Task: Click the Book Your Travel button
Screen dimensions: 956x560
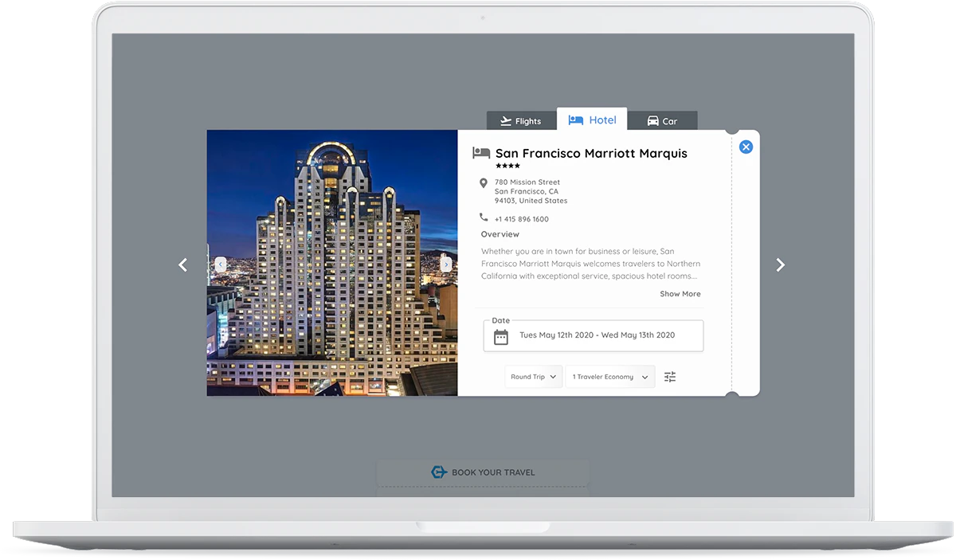Action: click(483, 472)
